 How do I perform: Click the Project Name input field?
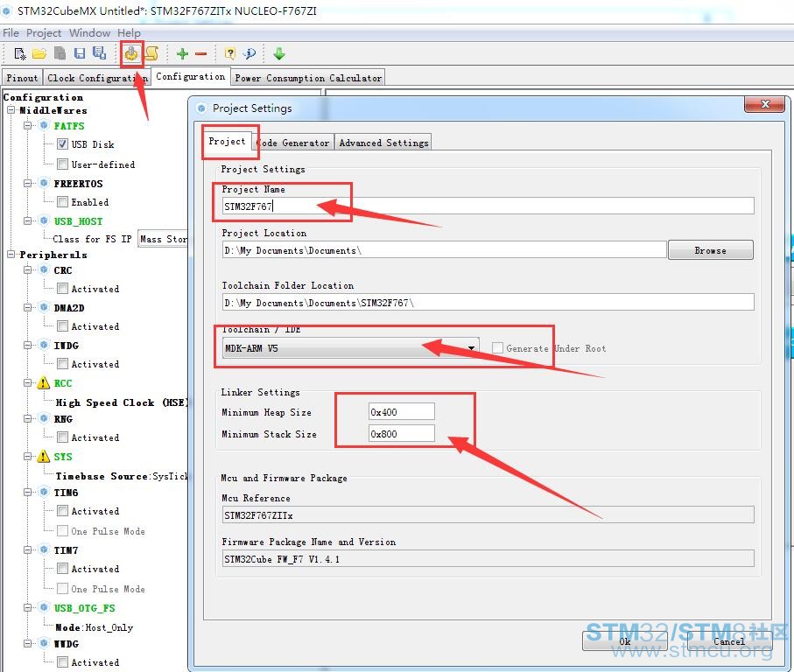[x=488, y=206]
